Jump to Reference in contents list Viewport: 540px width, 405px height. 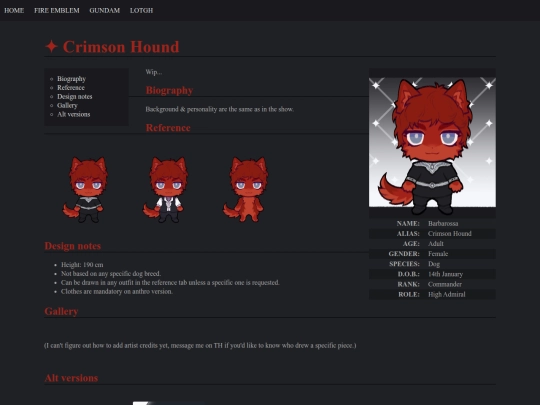(71, 87)
